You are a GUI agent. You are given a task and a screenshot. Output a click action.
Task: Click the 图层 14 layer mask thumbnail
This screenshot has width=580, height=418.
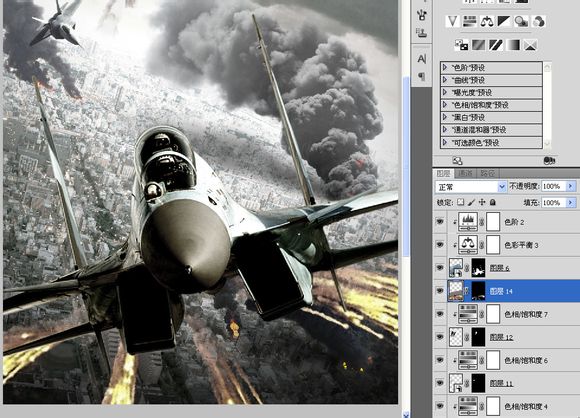point(478,291)
